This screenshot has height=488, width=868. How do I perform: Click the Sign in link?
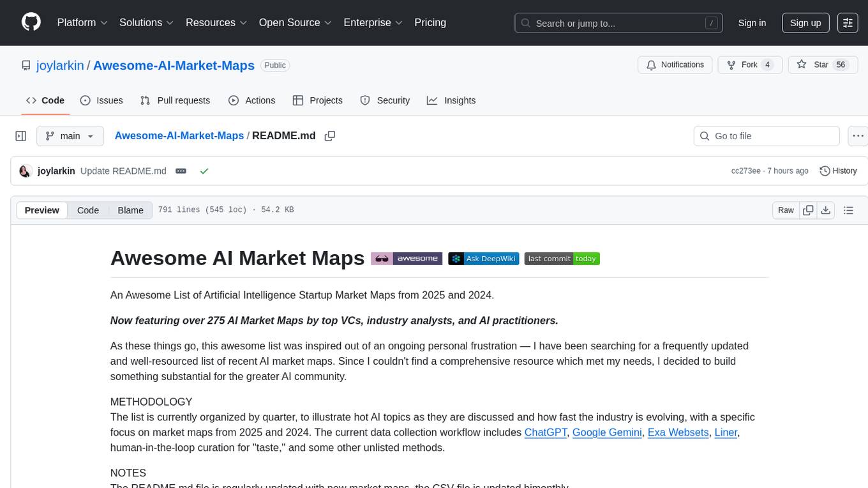(x=752, y=22)
